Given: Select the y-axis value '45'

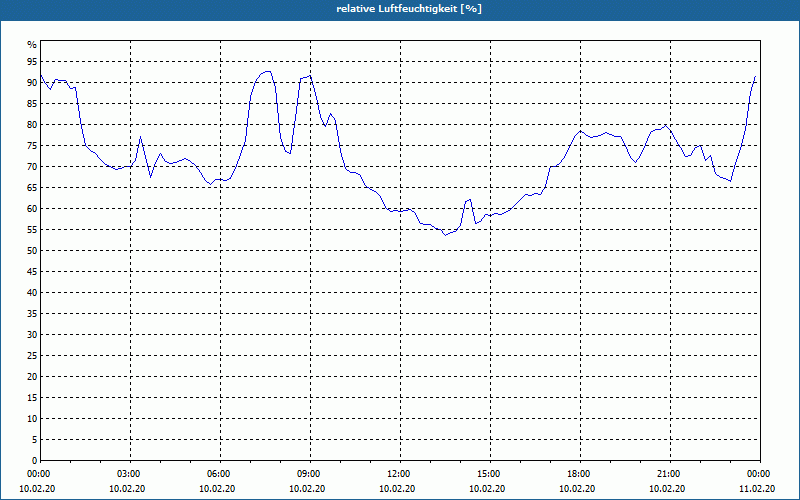Looking at the screenshot, I should [32, 271].
